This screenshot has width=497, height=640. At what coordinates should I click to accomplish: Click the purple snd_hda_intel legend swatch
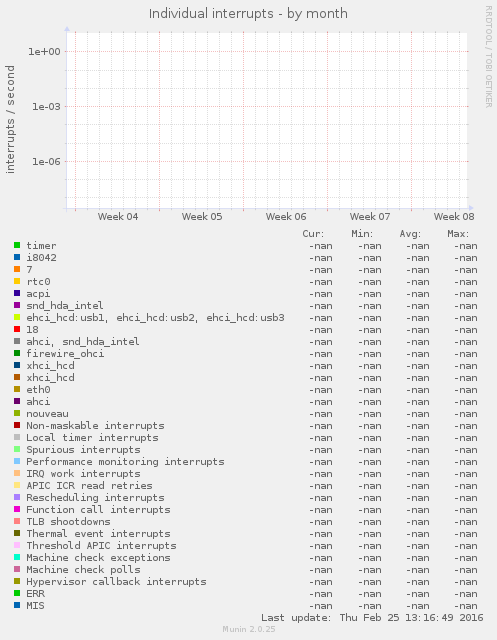(17, 305)
